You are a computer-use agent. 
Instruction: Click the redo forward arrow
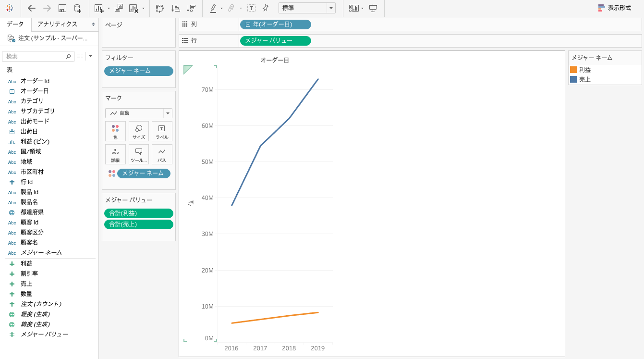[47, 8]
